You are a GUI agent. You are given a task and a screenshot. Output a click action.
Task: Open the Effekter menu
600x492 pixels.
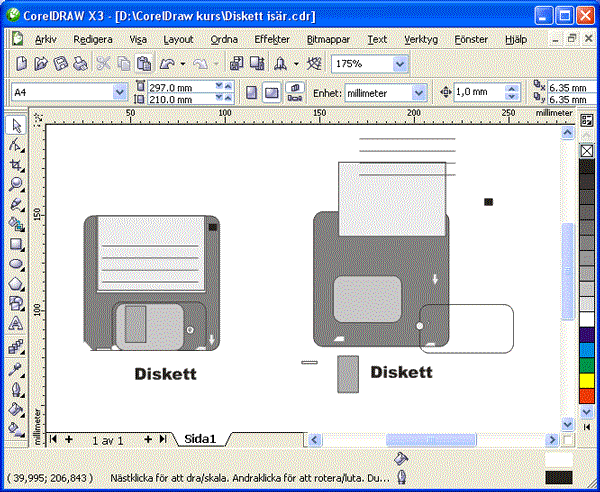pos(272,39)
